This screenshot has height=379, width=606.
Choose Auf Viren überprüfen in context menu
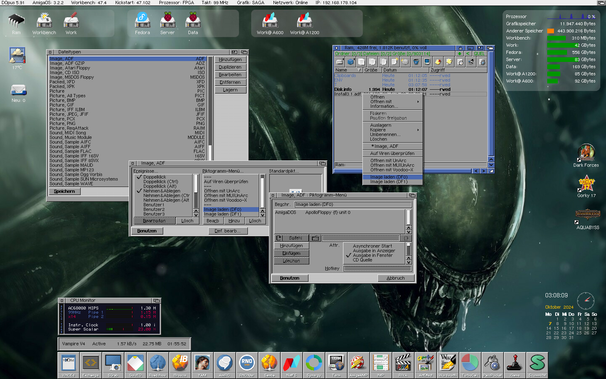392,153
